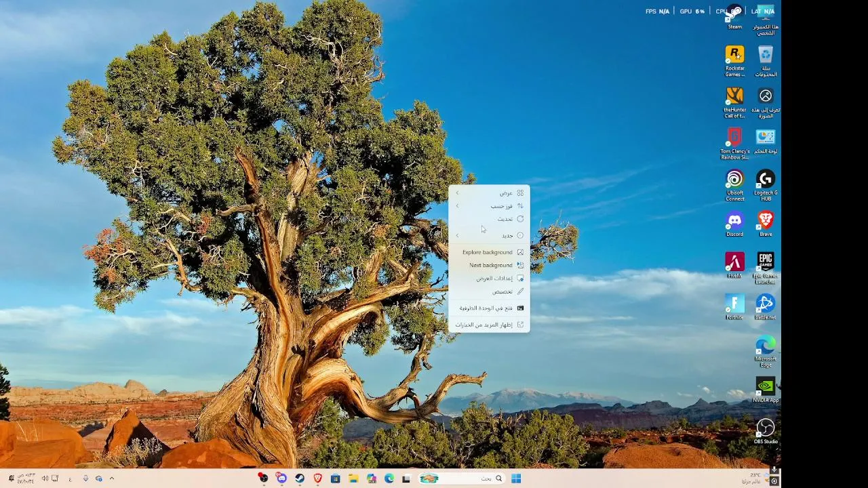Choose تحديث (Refresh) in the context menu
This screenshot has height=488, width=868.
pos(489,219)
